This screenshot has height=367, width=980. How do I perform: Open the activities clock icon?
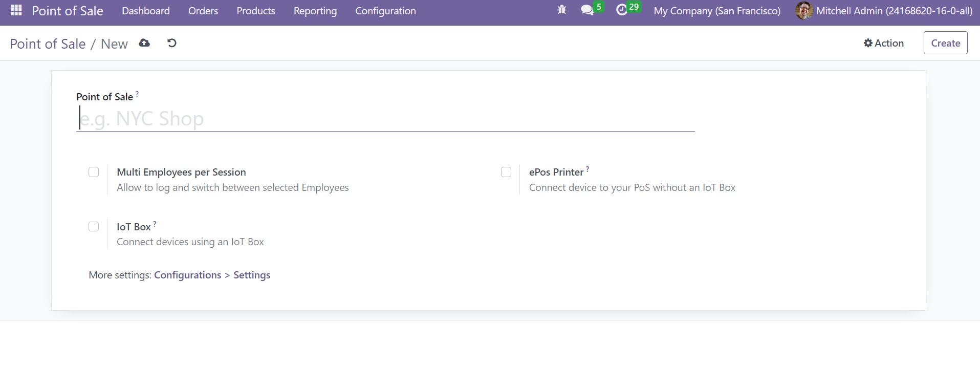coord(621,10)
